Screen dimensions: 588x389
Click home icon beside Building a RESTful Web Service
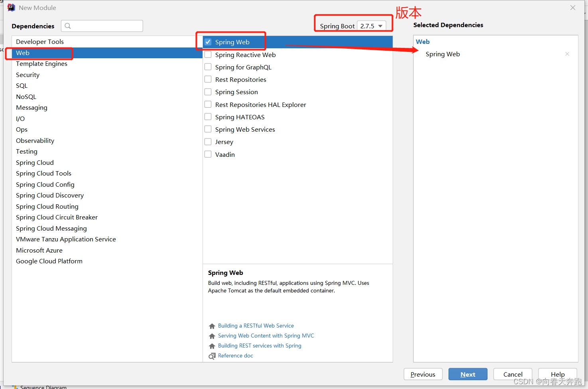tap(212, 326)
